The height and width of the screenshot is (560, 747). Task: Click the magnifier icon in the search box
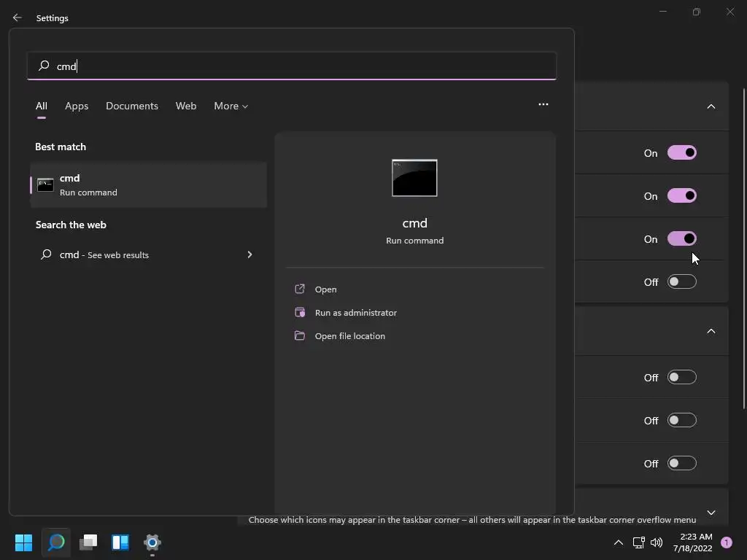coord(44,65)
